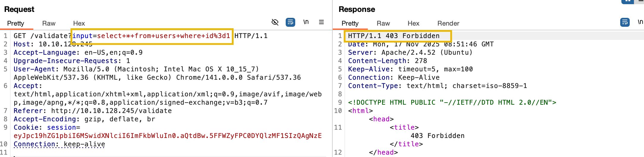Click the 'Referer' request header
The image size is (644, 157).
pyautogui.click(x=28, y=111)
